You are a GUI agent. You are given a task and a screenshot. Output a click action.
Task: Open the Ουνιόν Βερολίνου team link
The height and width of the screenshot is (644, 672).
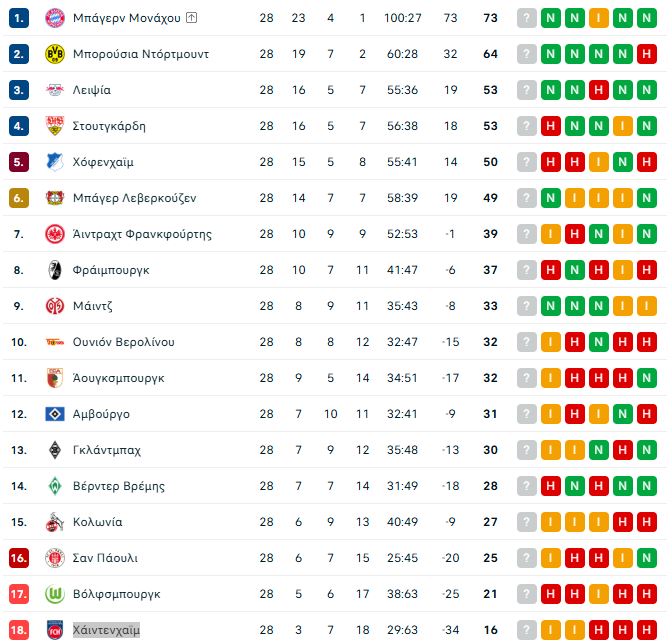pos(124,342)
